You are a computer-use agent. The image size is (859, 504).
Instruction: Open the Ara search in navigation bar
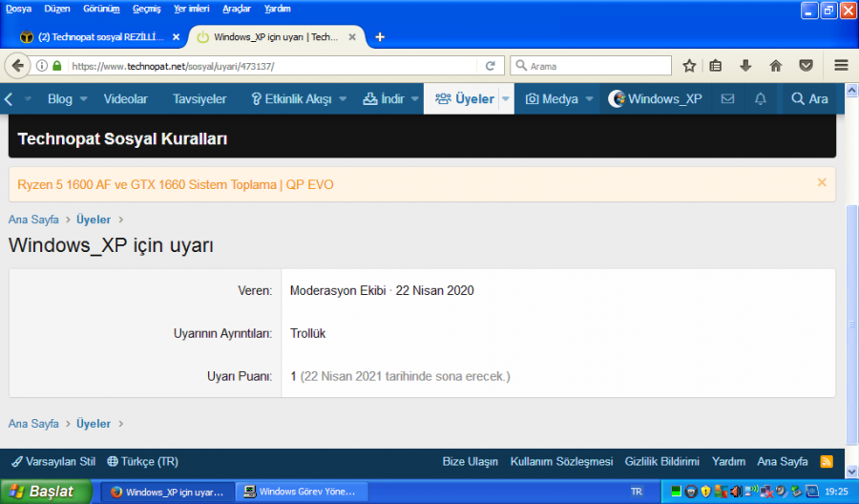pyautogui.click(x=809, y=98)
